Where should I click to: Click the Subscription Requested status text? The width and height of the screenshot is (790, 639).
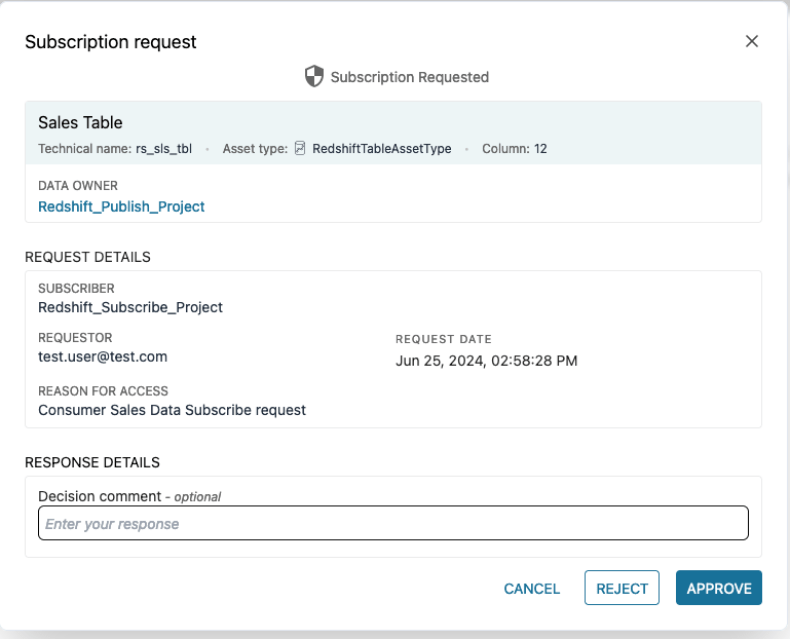(409, 77)
